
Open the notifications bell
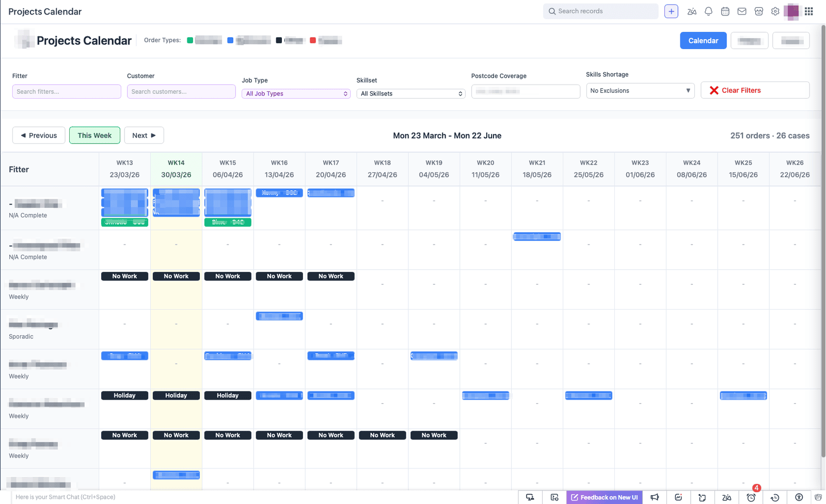click(x=708, y=11)
